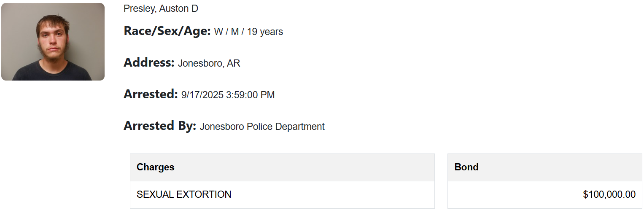644x210 pixels.
Task: Select the SEXUAL EXTORTION charge row
Action: click(x=282, y=195)
